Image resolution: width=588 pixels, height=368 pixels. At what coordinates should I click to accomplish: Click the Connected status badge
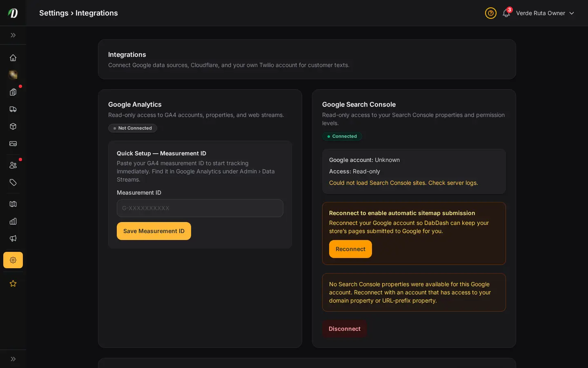pos(342,136)
